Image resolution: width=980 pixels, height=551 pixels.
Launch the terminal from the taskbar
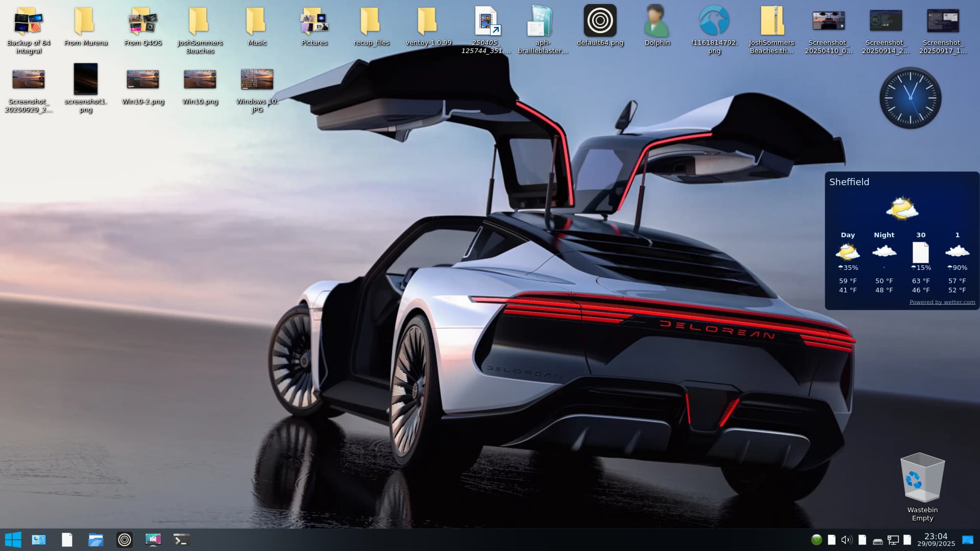(x=181, y=540)
